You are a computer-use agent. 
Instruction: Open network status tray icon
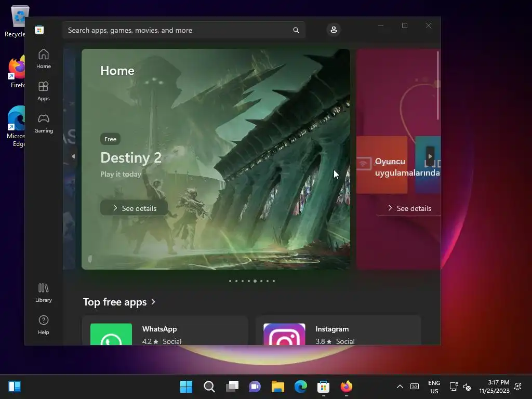coord(454,387)
